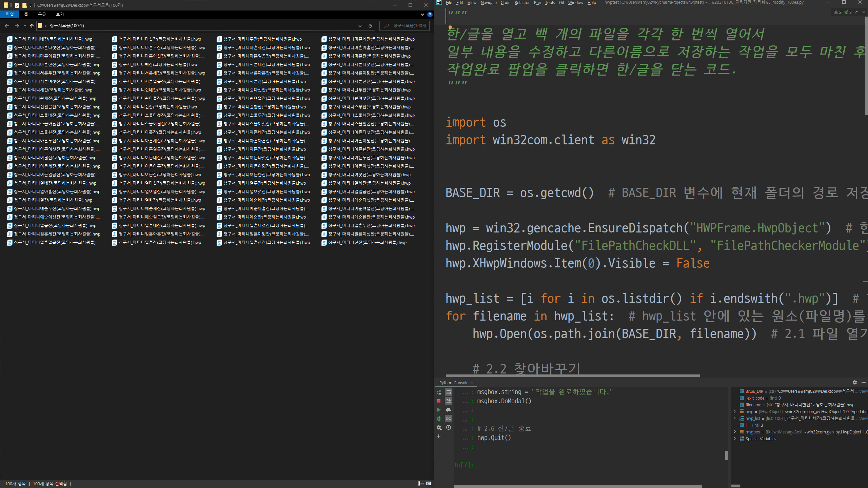Image resolution: width=868 pixels, height=488 pixels.
Task: Expand Special Variables in variables pane
Action: [x=735, y=439]
